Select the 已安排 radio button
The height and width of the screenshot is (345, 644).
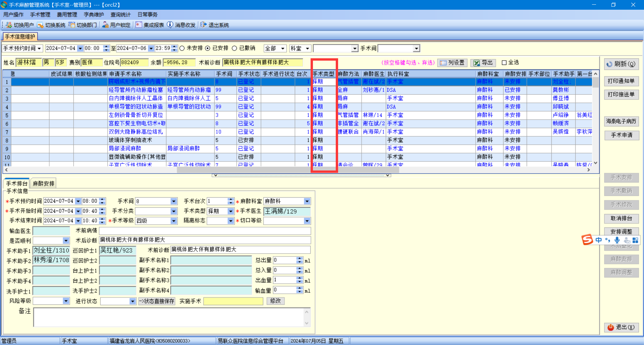point(208,49)
